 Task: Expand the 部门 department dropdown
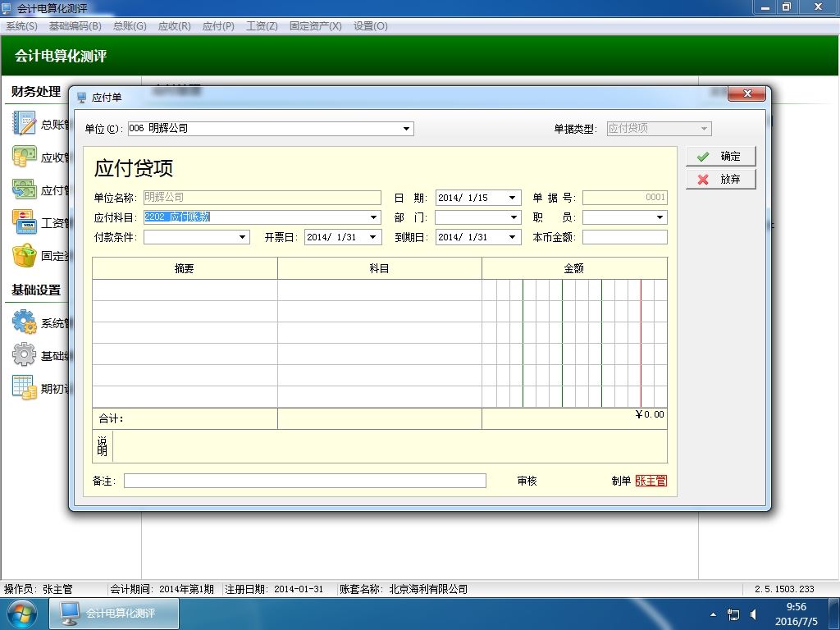[514, 217]
